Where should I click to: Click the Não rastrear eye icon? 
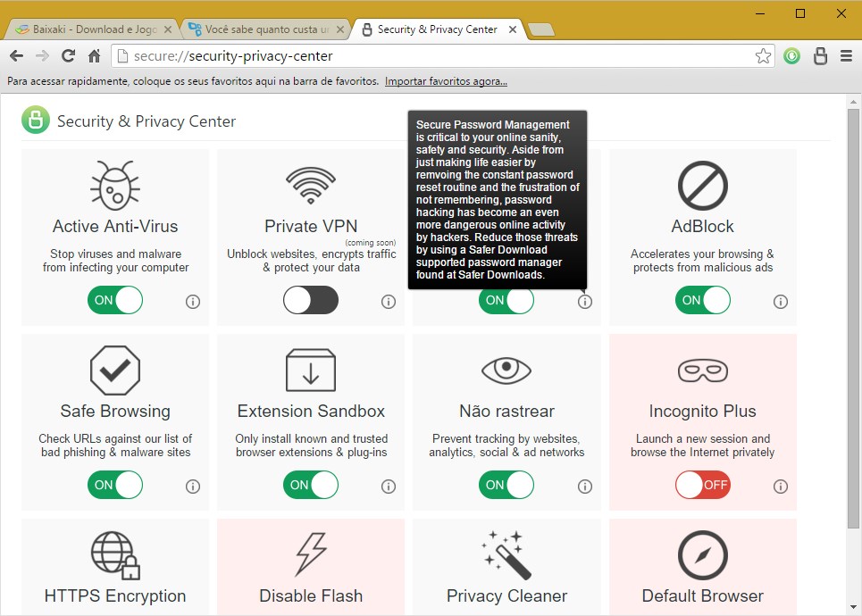click(x=506, y=370)
